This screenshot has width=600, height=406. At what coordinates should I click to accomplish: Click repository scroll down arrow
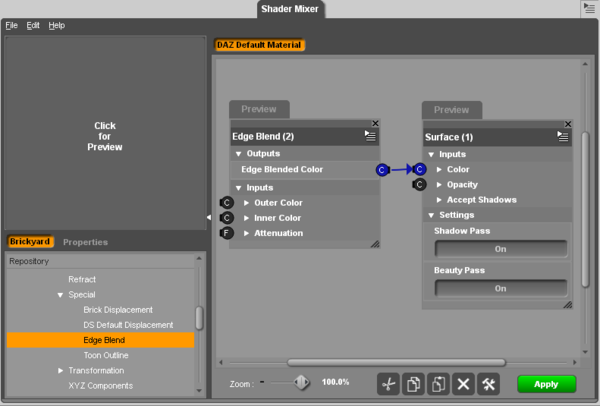click(199, 391)
